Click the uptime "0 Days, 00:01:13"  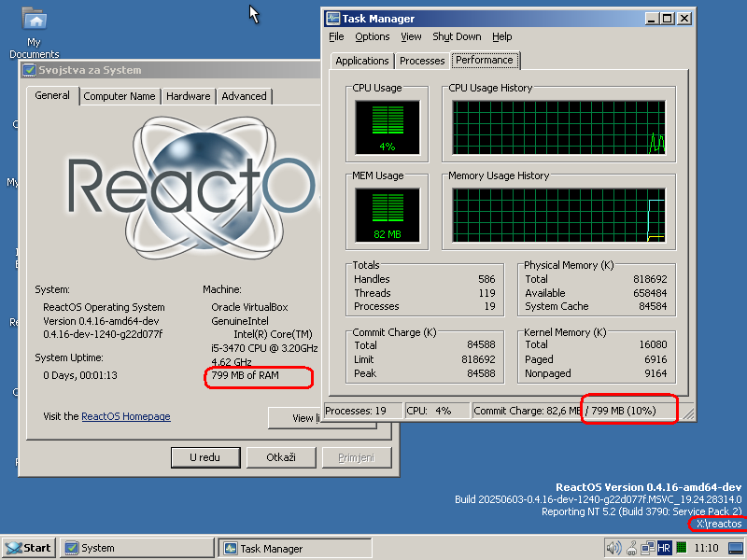click(x=80, y=375)
